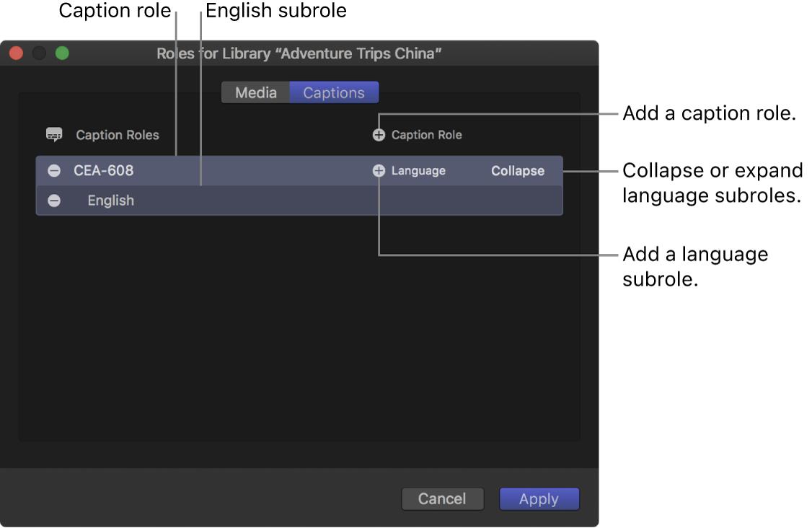Switch to the Media tab

(x=257, y=92)
